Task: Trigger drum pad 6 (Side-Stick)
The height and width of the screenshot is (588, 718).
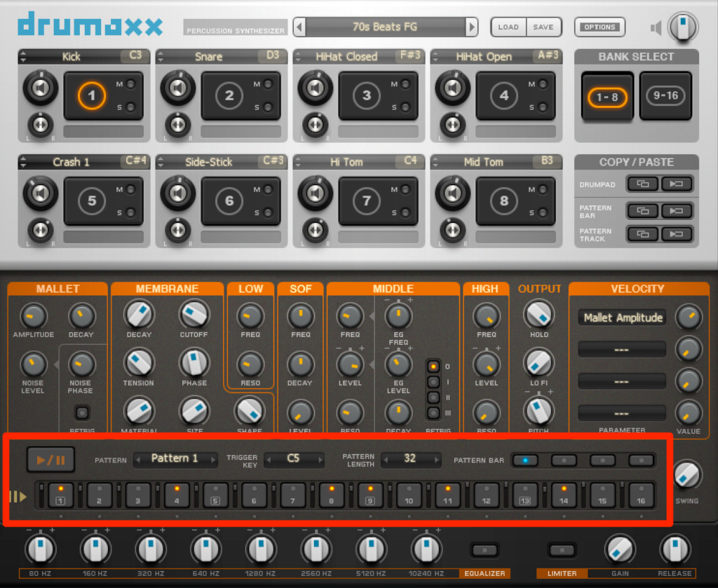Action: [229, 201]
